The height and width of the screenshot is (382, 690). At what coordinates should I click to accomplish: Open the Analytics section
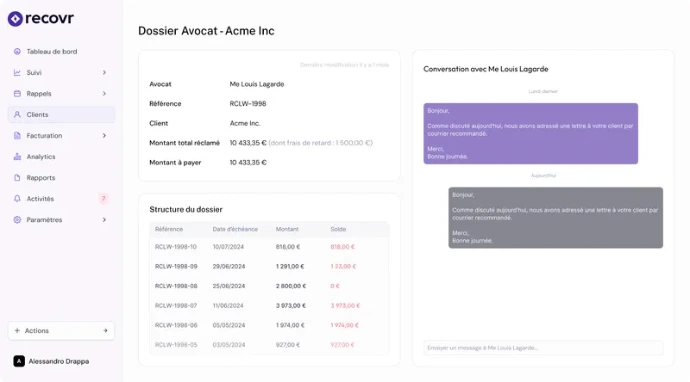[61, 157]
